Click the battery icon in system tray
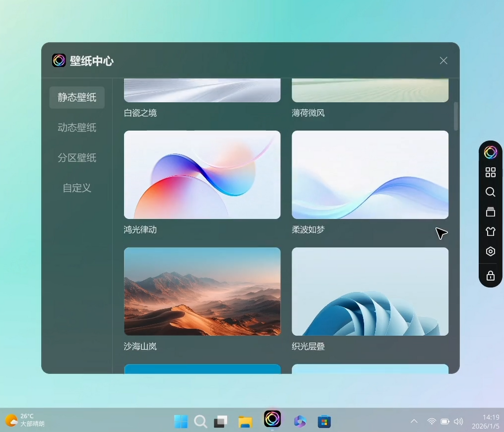This screenshot has height=432, width=504. tap(445, 421)
